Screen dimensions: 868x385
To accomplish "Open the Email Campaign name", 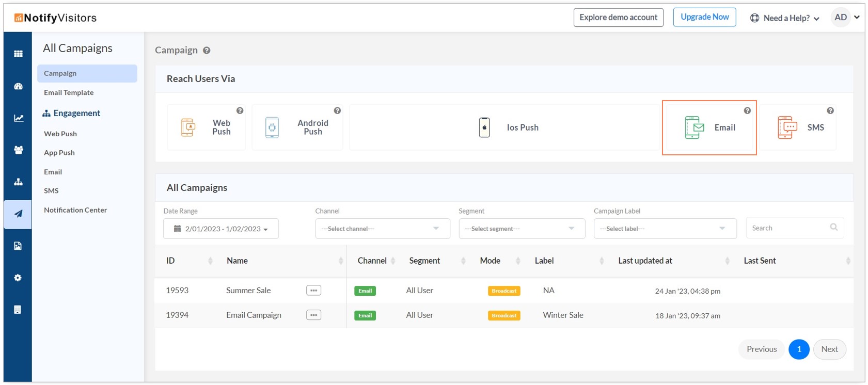I will (254, 315).
